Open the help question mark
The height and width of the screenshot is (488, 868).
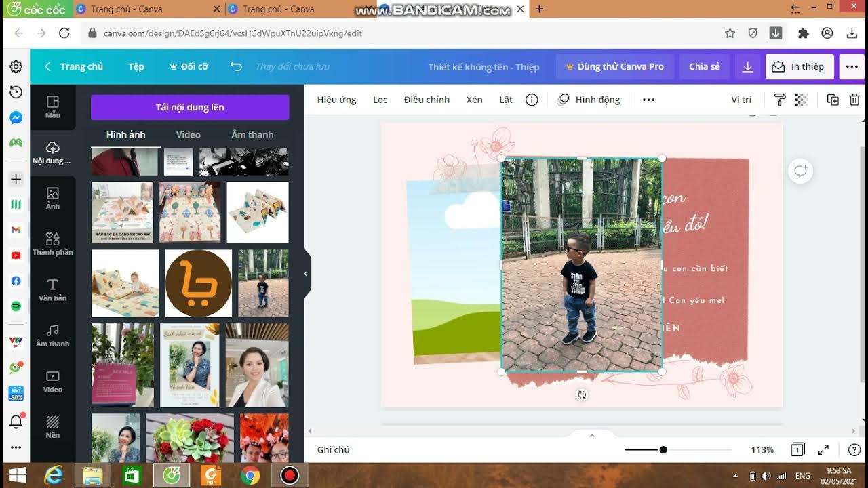854,449
